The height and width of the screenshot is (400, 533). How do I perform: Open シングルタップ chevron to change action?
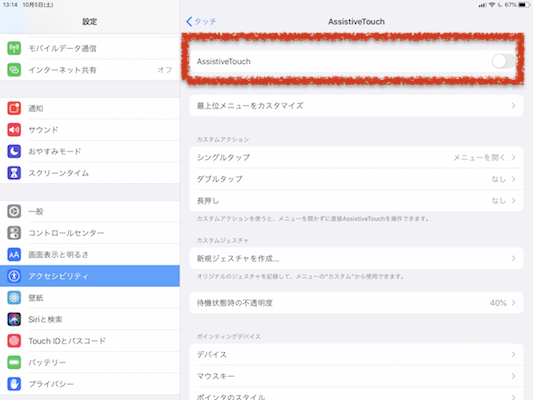point(513,157)
